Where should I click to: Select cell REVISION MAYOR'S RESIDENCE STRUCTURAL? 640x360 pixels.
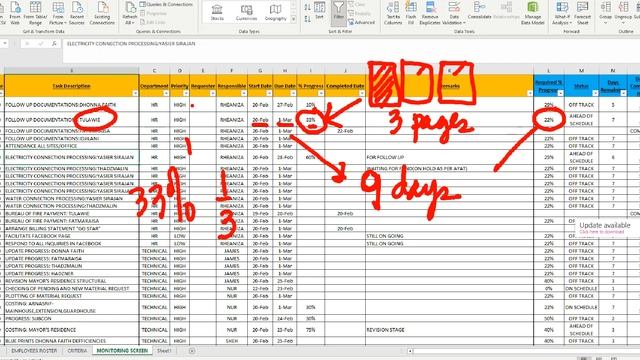click(72, 281)
